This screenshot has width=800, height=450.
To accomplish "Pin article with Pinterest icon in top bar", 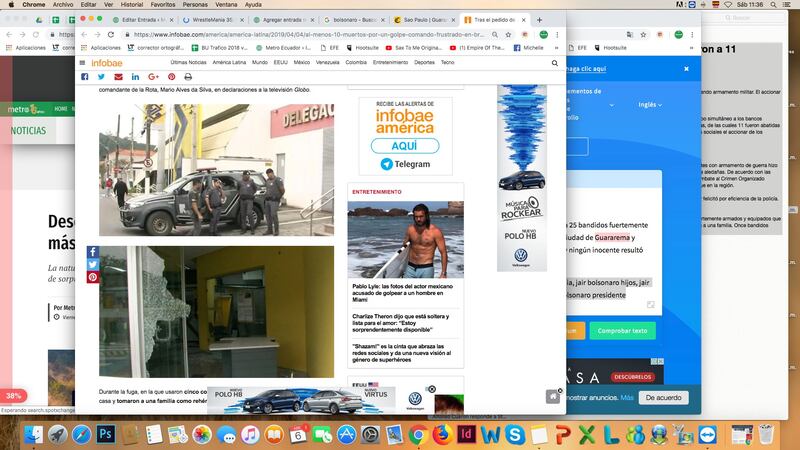I will coord(171,77).
